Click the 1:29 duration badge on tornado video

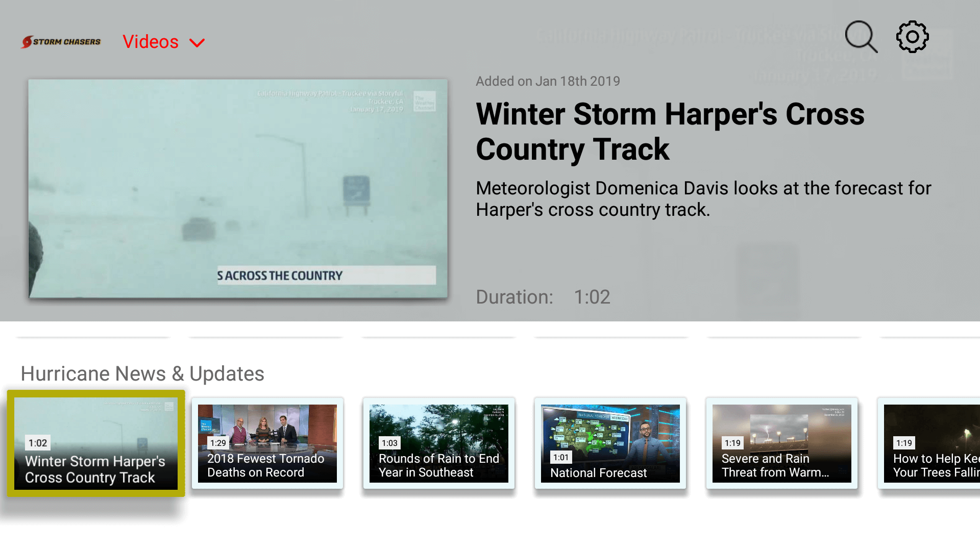coord(218,443)
